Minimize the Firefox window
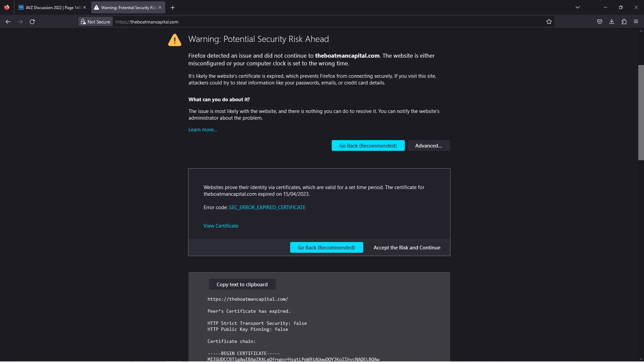 pyautogui.click(x=605, y=7)
